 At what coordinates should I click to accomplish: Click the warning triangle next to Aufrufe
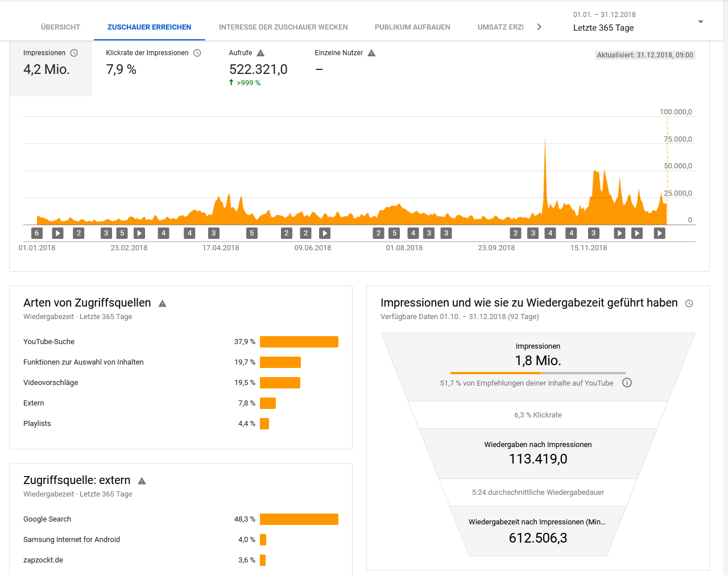pyautogui.click(x=260, y=53)
